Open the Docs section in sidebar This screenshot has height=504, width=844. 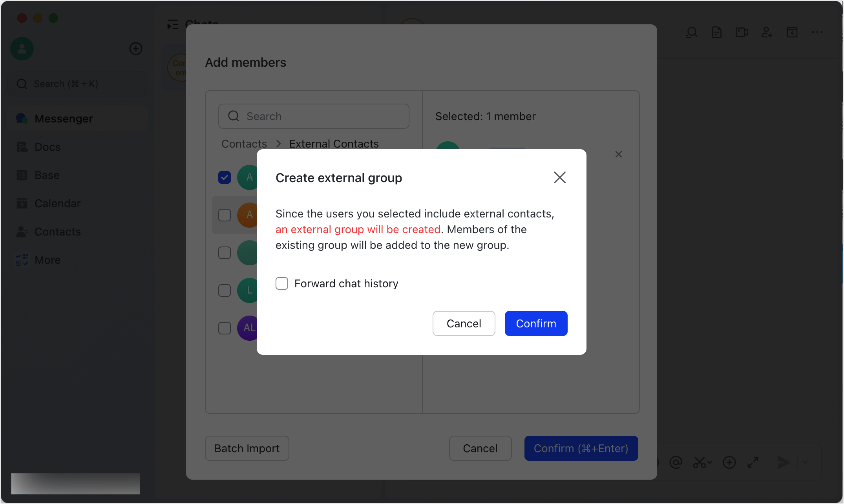tap(47, 147)
